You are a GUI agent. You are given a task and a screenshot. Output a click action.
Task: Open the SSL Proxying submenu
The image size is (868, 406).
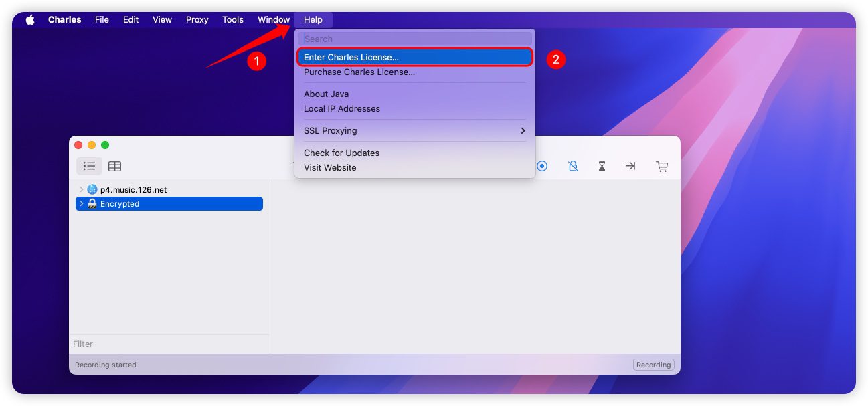[x=415, y=130]
